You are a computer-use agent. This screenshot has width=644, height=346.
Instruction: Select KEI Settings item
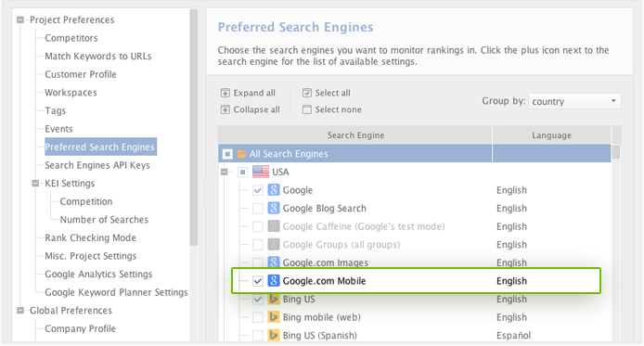(x=70, y=183)
